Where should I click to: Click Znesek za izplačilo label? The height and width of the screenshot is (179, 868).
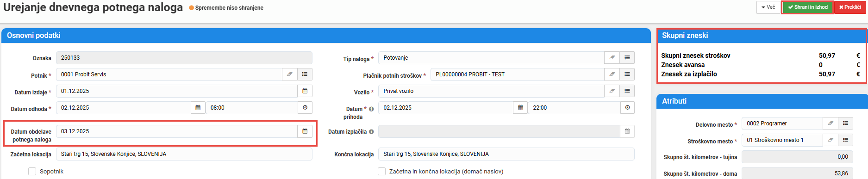coord(689,74)
